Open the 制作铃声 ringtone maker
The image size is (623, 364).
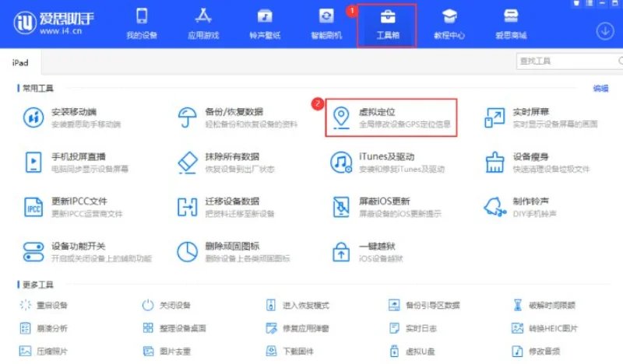(x=520, y=207)
